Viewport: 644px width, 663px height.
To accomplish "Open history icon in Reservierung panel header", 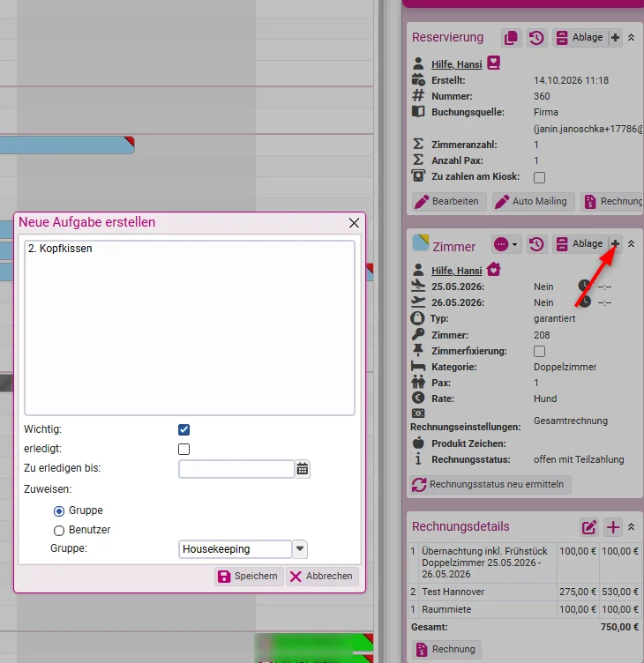I will coord(536,38).
